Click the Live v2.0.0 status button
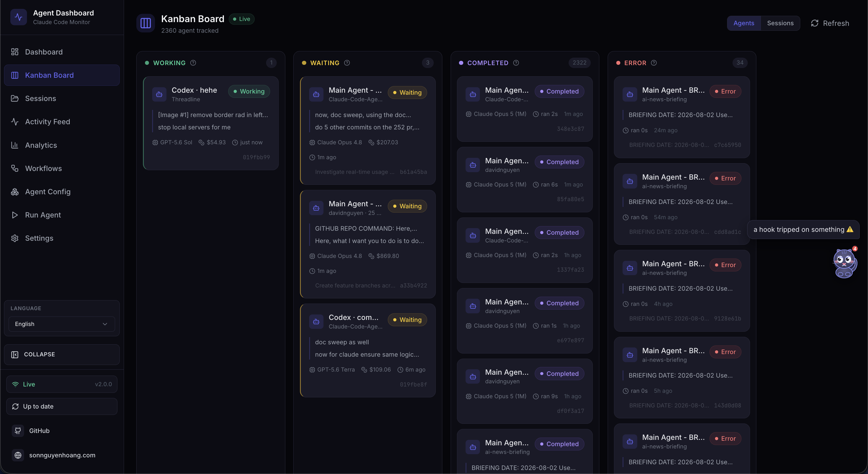Screen dimensions: 868x474 click(x=62, y=384)
